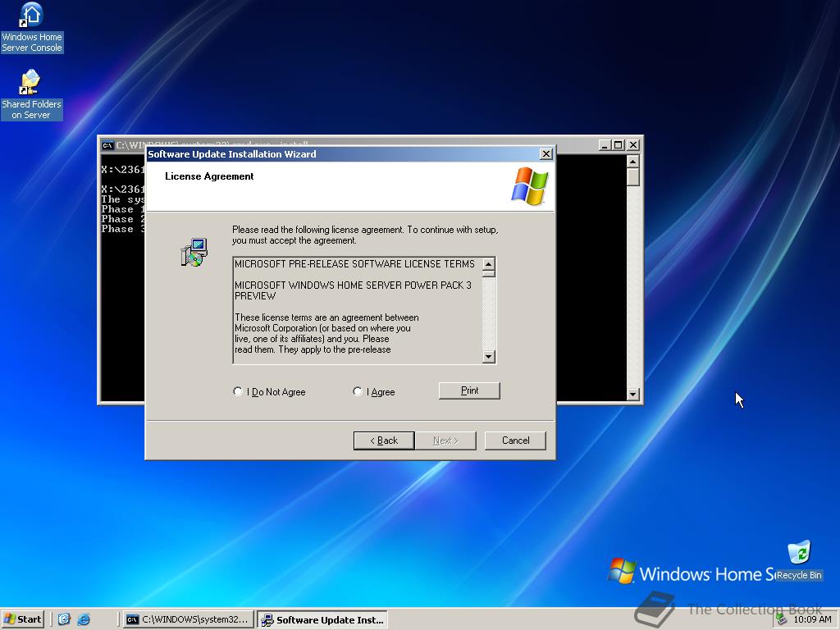The width and height of the screenshot is (840, 630).
Task: Click the command prompt scrollbar thumb
Action: click(x=632, y=177)
